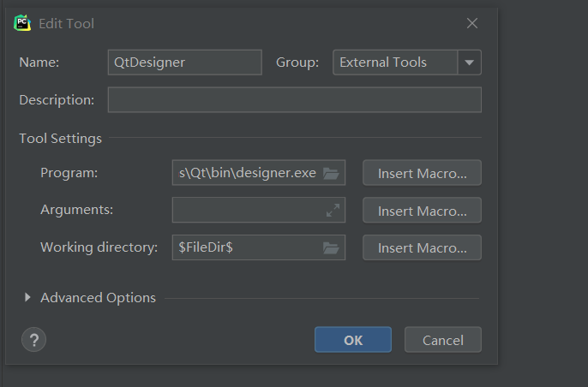This screenshot has width=588, height=387.
Task: Click the Program path text field
Action: pyautogui.click(x=247, y=173)
